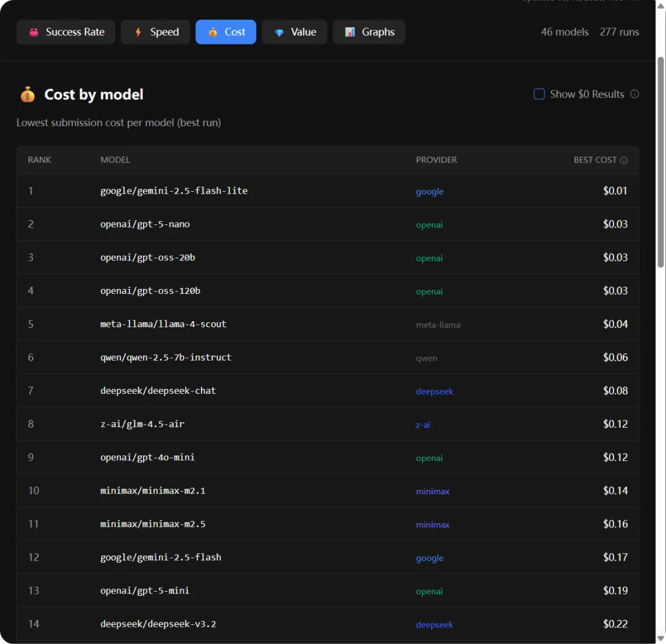Click the RANK column header
Image resolution: width=666 pixels, height=644 pixels.
(x=39, y=160)
